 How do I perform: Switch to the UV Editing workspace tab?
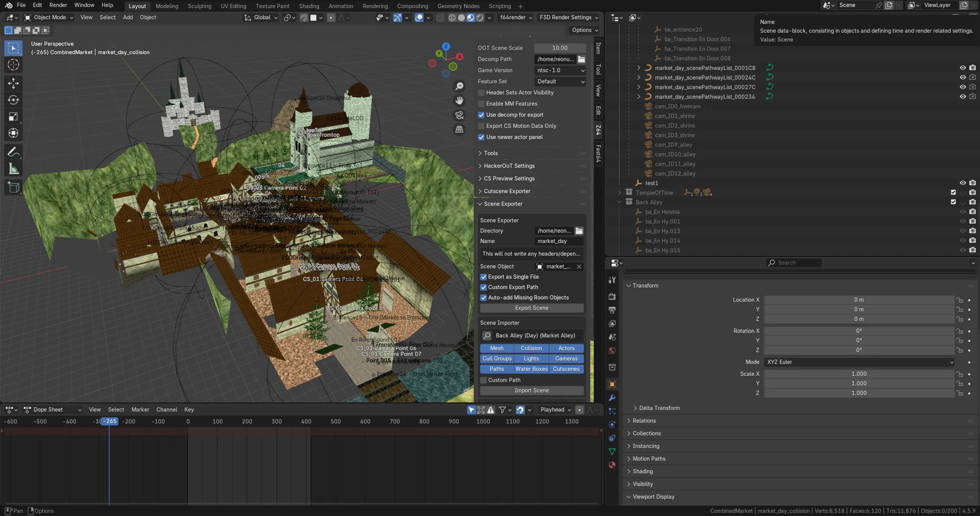click(x=233, y=6)
